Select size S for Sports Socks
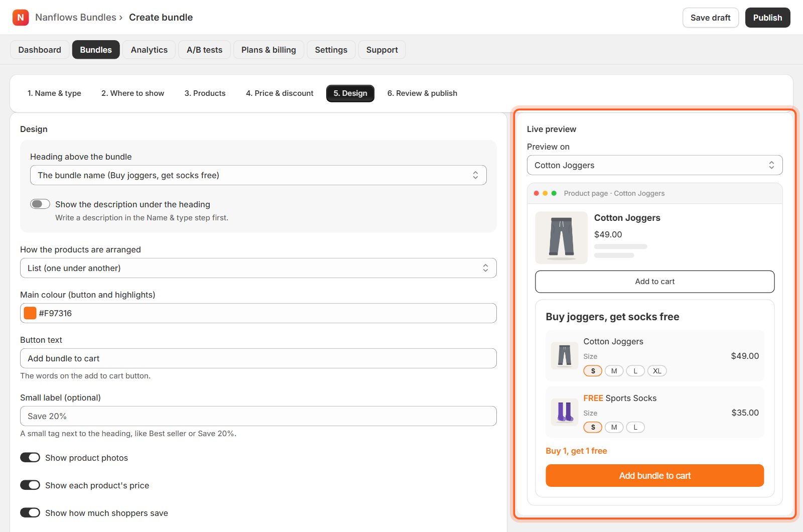803x532 pixels. click(x=593, y=427)
